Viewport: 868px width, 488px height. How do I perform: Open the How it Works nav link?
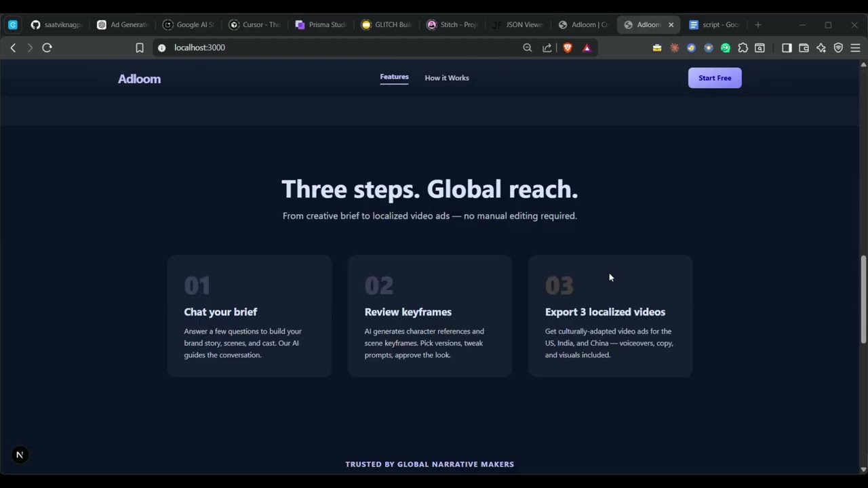pos(447,78)
